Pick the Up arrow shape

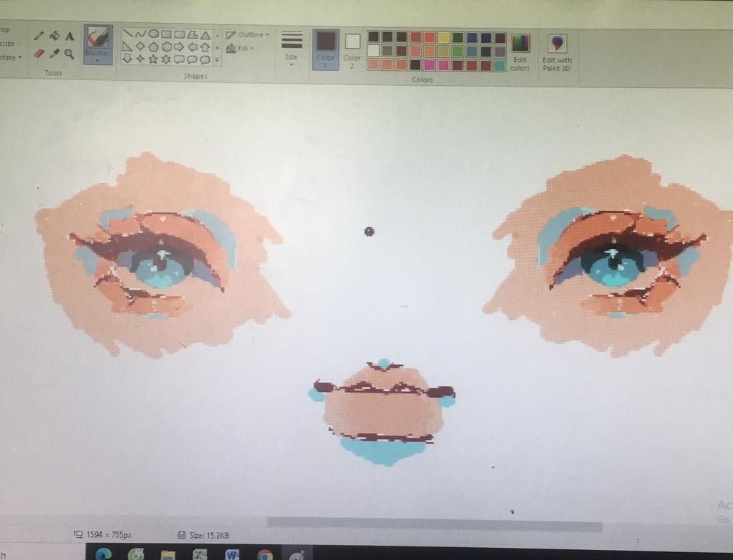click(x=205, y=47)
